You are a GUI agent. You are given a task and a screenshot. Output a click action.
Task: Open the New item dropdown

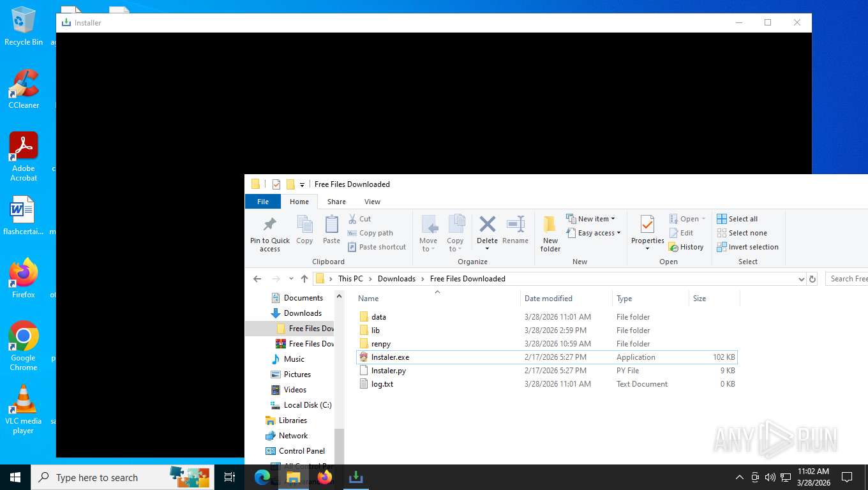[590, 219]
